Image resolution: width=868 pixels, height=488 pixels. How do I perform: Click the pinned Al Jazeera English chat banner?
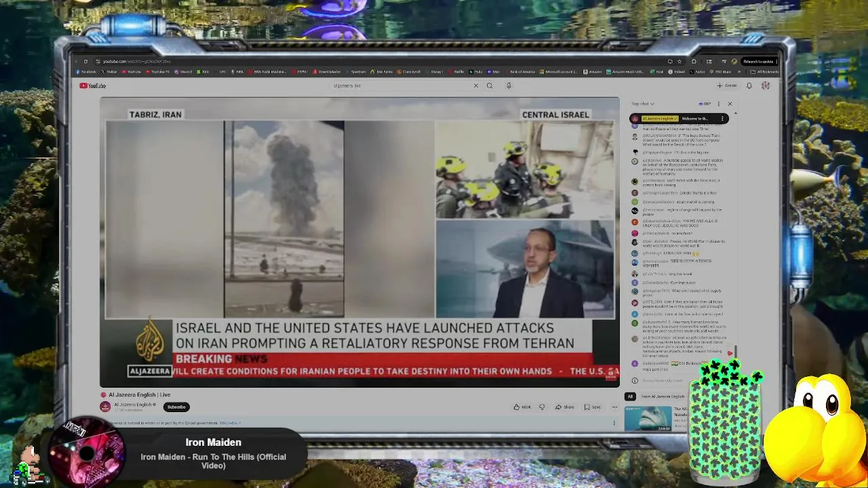pos(679,119)
